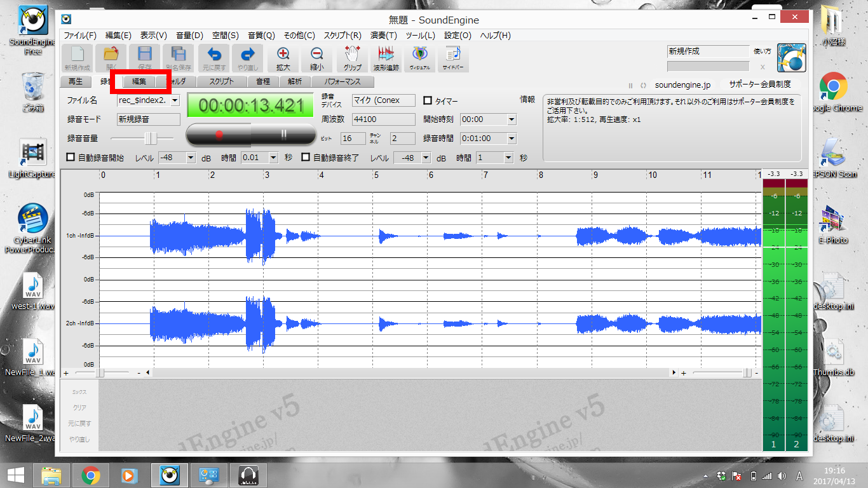
Task: Select the NewFile_1.wav desktop file
Action: [x=33, y=358]
